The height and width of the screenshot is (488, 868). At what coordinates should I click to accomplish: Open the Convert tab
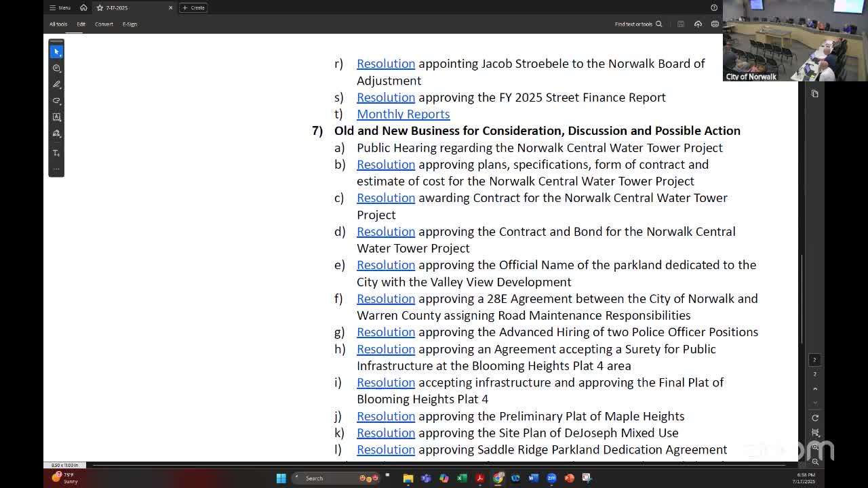tap(104, 24)
